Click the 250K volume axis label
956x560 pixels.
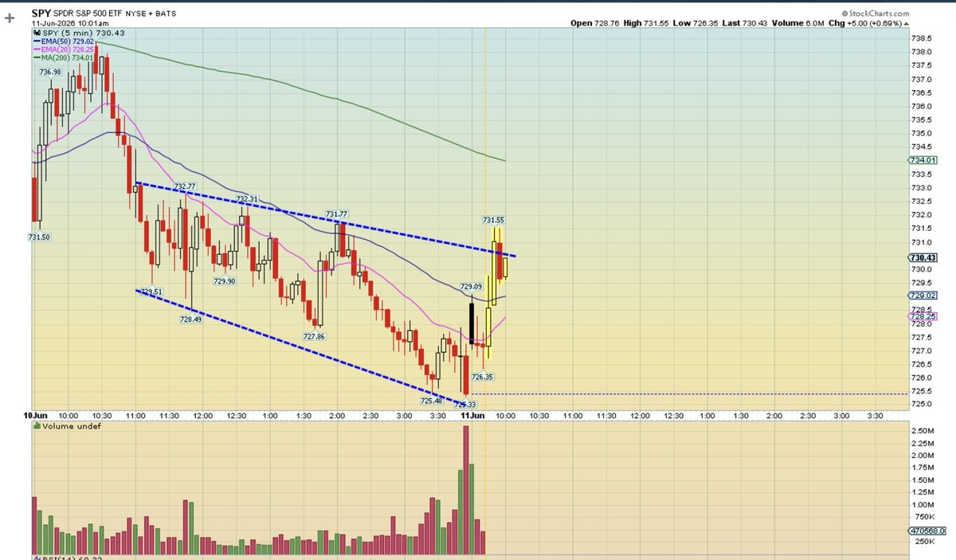pos(924,542)
